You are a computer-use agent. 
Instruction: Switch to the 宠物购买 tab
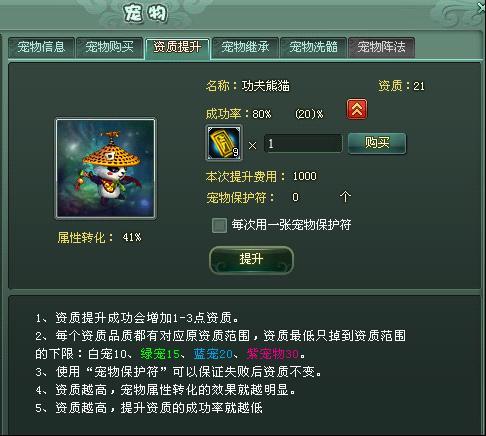(x=109, y=48)
